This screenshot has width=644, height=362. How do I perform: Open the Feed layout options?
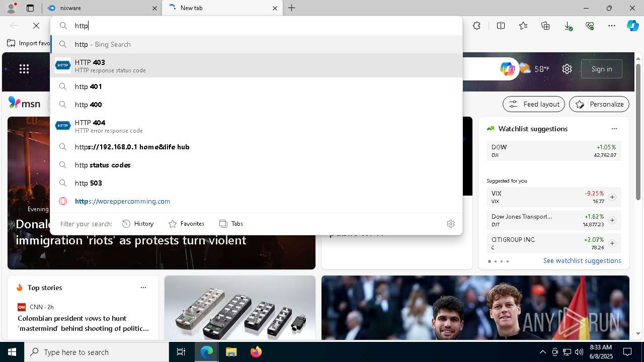pyautogui.click(x=534, y=104)
